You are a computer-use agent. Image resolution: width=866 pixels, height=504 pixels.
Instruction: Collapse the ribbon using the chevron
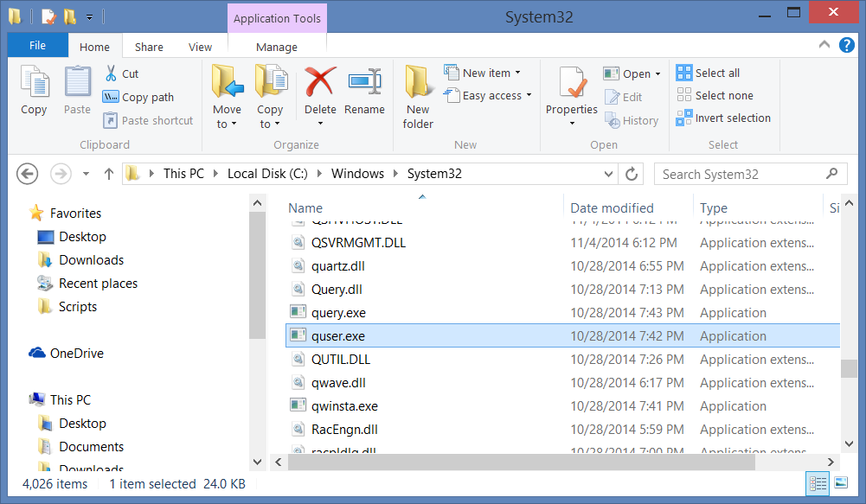(x=824, y=46)
